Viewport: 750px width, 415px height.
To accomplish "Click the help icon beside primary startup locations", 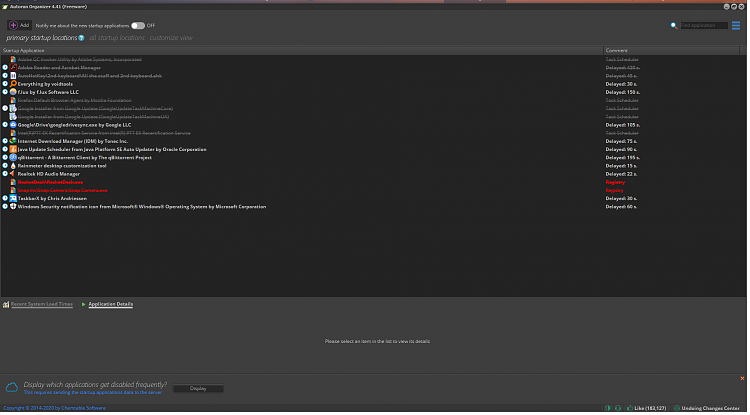I will point(82,38).
